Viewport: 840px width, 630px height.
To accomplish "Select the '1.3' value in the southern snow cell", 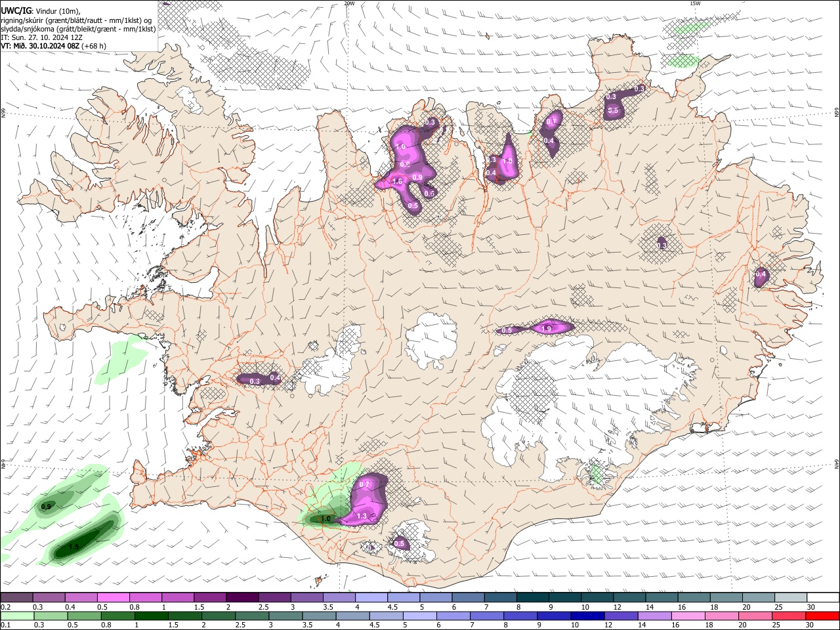I will coord(362,516).
